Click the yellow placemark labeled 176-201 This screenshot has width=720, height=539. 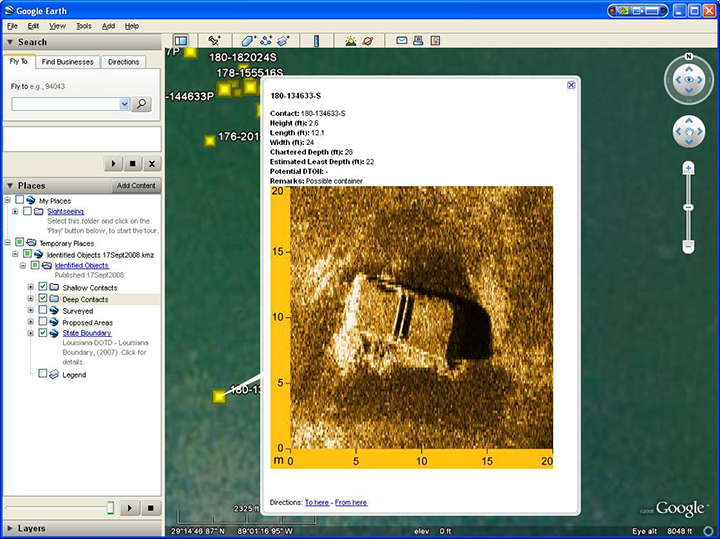click(210, 140)
